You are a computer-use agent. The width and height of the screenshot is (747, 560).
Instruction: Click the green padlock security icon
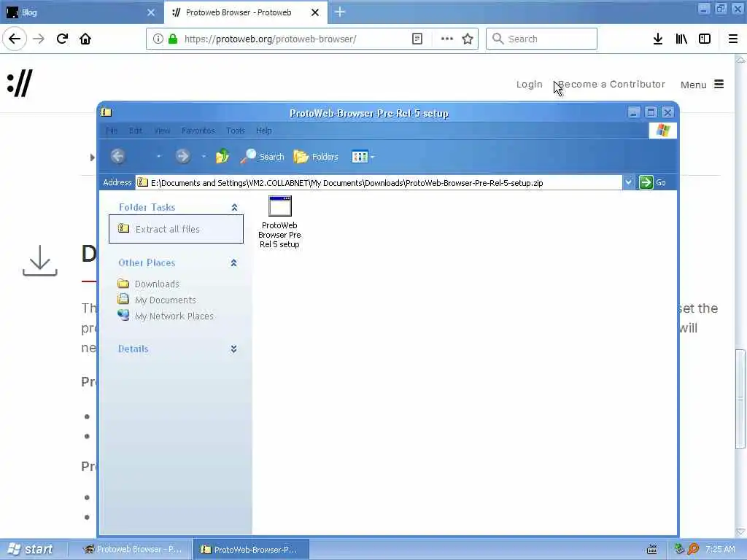(173, 39)
